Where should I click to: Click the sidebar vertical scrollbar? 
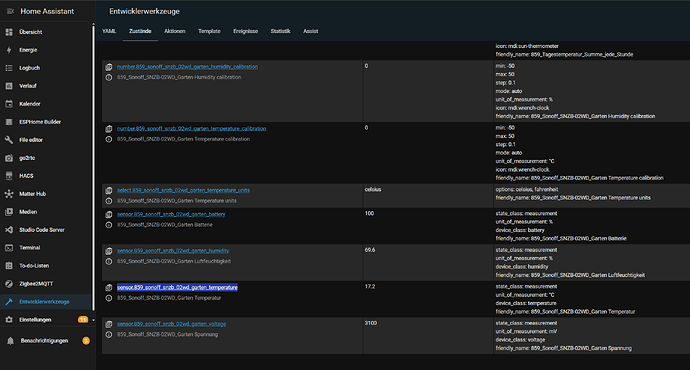93,167
